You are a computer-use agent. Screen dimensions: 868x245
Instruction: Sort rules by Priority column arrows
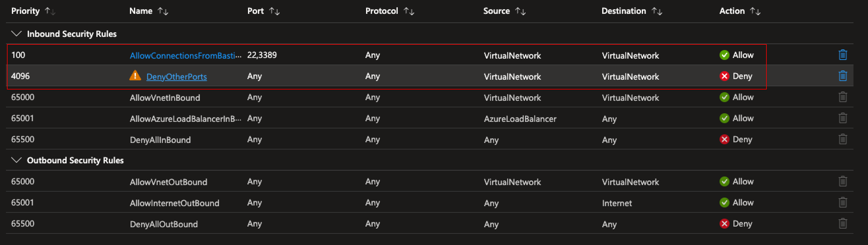(x=50, y=11)
